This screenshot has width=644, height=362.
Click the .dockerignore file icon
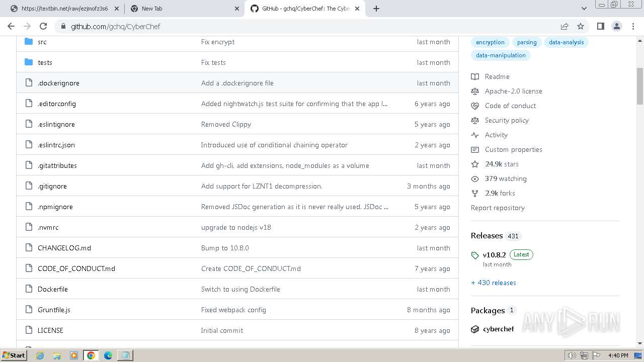pos(29,83)
